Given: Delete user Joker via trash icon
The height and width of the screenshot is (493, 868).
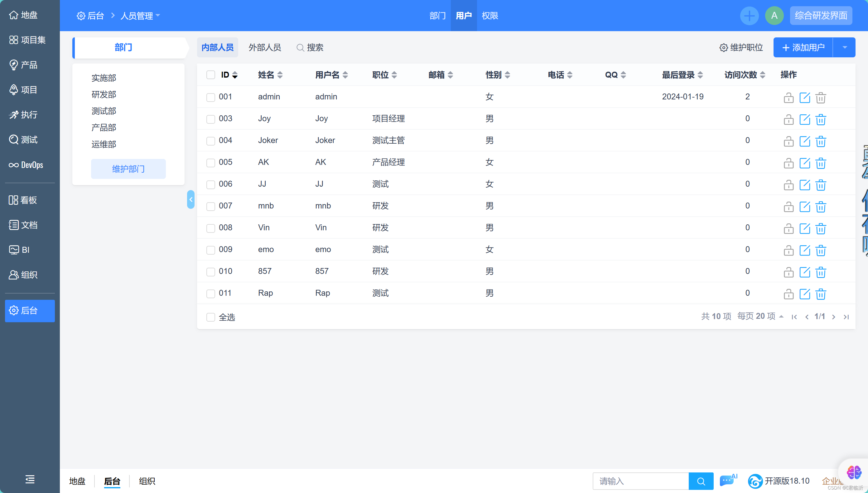Looking at the screenshot, I should pos(820,141).
